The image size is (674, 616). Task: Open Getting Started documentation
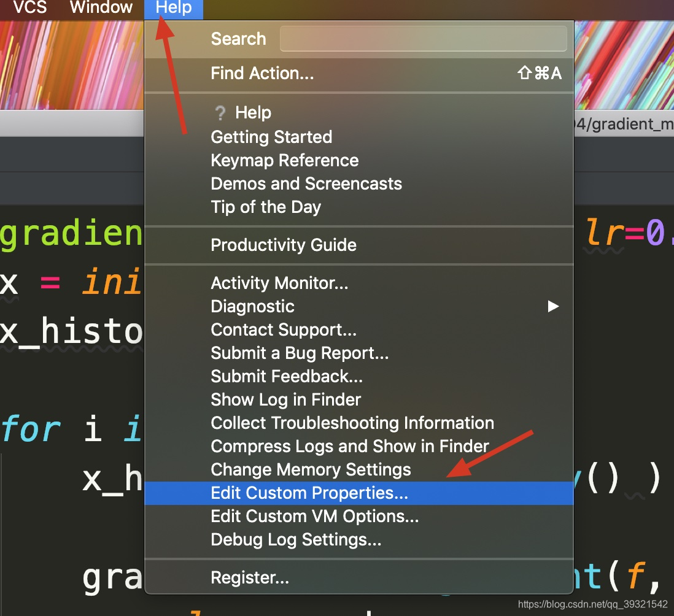pos(271,137)
